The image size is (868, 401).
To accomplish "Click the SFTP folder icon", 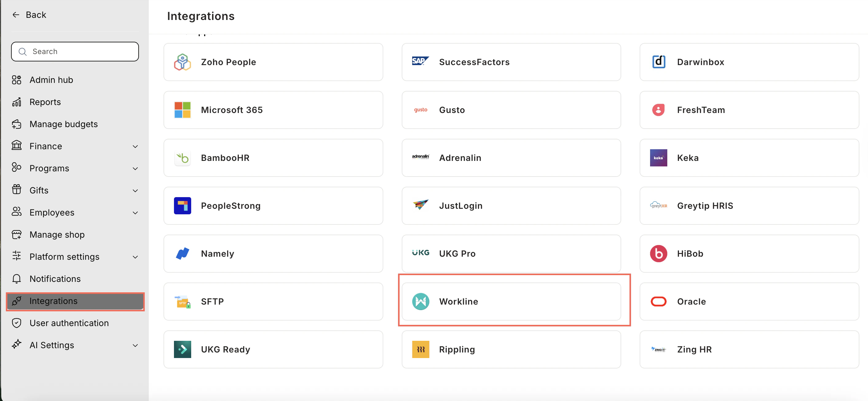I will click(182, 302).
